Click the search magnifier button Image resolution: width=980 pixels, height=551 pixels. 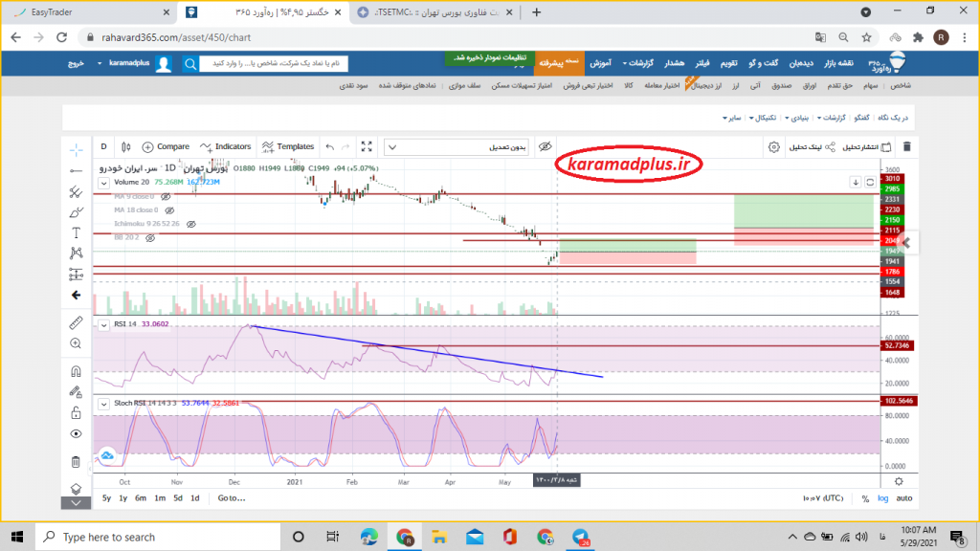coord(190,64)
